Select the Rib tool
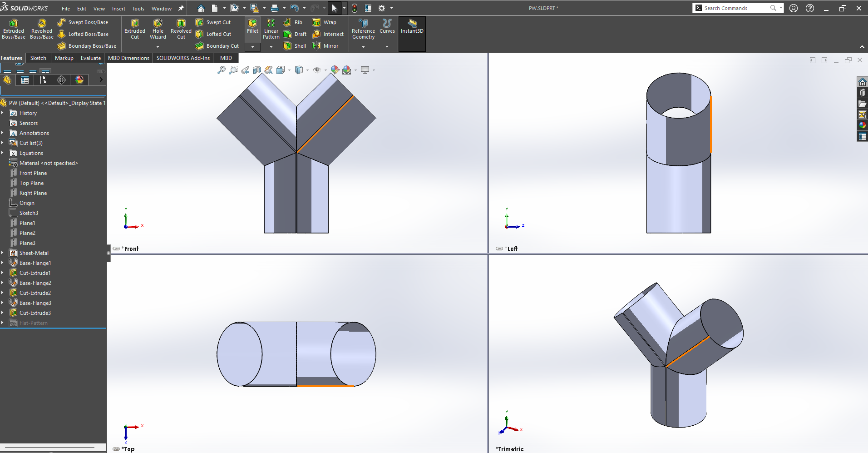This screenshot has height=453, width=868. (x=293, y=22)
